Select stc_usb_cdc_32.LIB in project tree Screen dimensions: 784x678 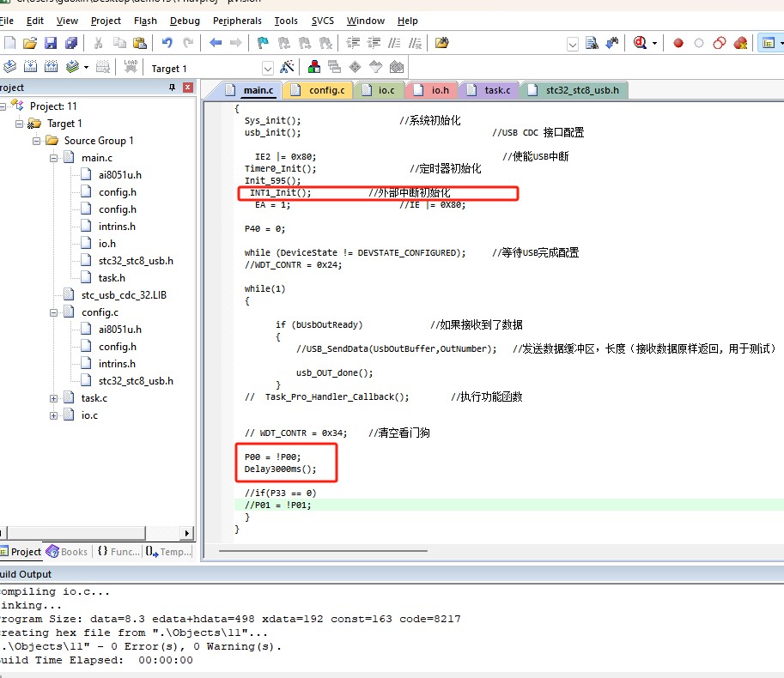[x=124, y=295]
